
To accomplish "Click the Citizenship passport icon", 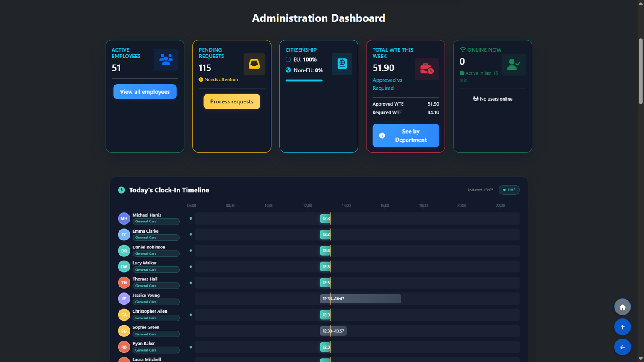I will click(x=342, y=64).
